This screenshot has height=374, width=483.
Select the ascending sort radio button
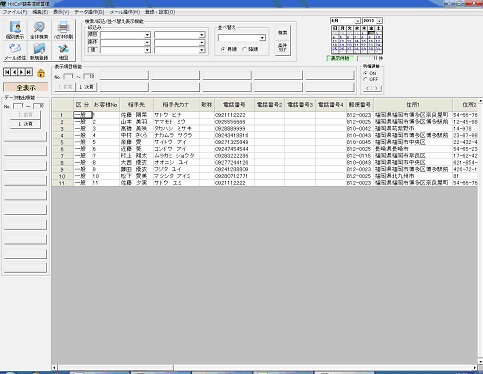pos(223,49)
